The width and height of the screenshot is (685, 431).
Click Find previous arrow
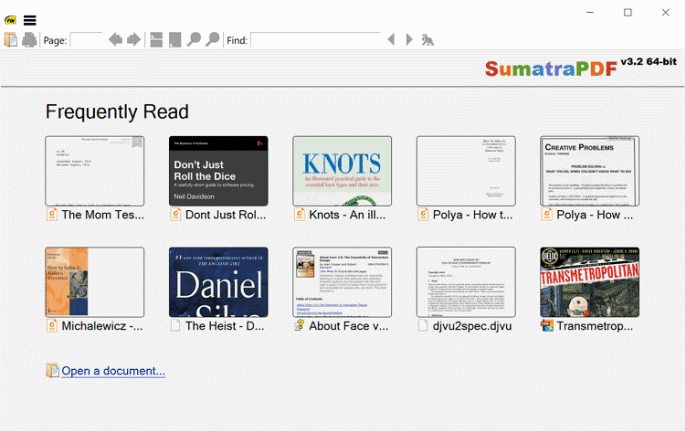point(391,40)
